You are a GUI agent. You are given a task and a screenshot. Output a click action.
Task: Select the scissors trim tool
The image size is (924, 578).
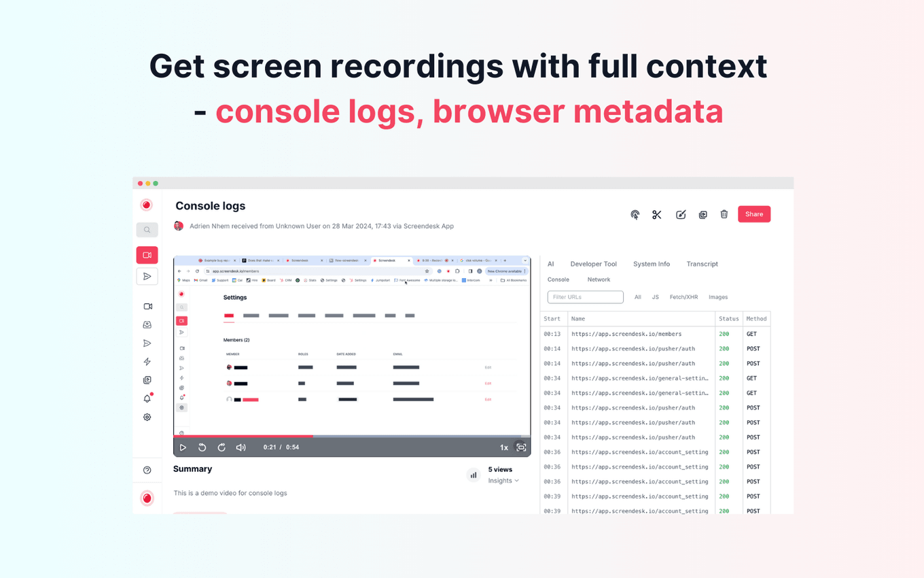(x=656, y=214)
